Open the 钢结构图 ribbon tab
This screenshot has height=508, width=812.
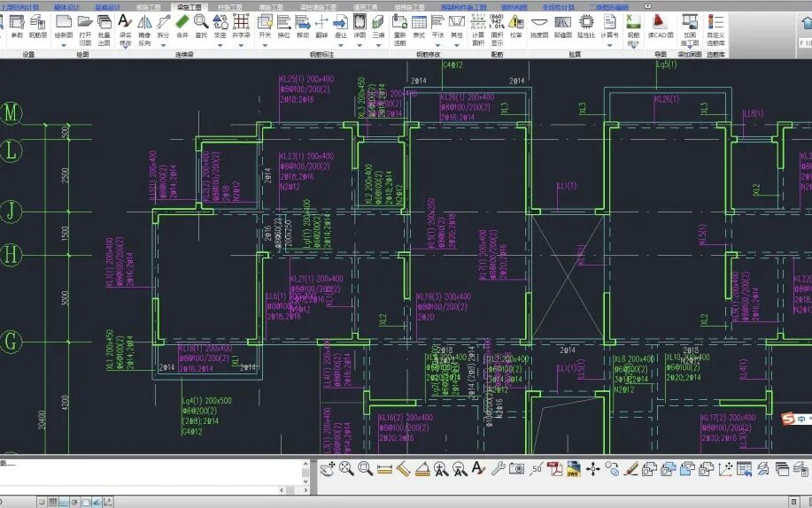click(x=514, y=7)
